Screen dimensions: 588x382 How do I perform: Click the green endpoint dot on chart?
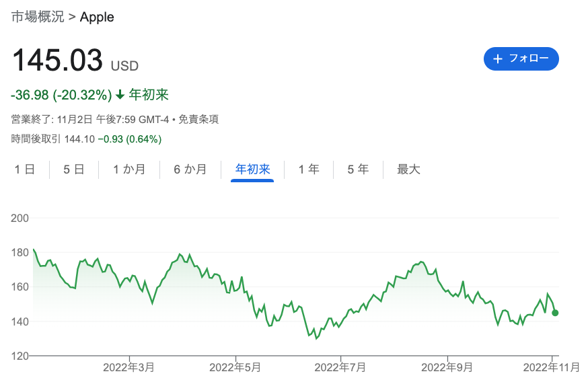point(555,313)
